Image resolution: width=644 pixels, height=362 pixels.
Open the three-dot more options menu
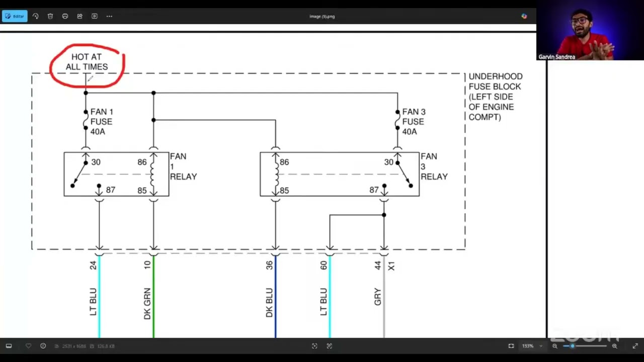tap(109, 16)
